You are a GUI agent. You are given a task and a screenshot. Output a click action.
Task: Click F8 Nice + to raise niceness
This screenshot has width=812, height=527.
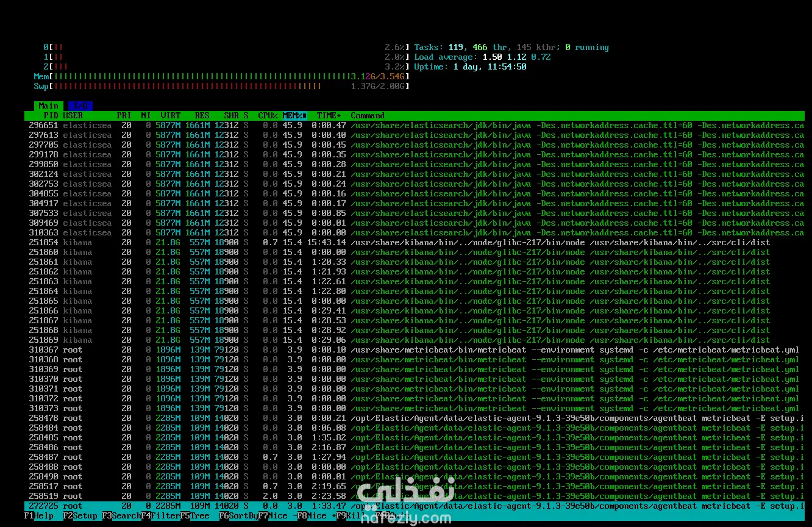pos(317,516)
